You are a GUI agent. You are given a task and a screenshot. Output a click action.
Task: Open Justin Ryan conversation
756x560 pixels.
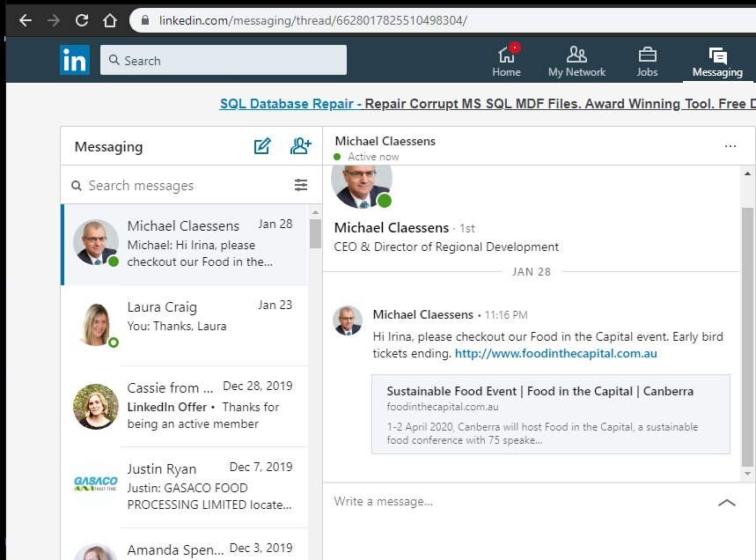[x=184, y=487]
